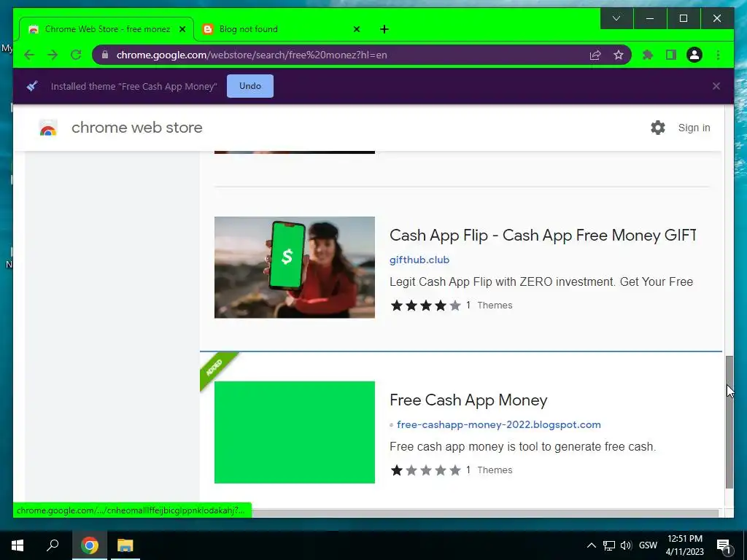Open the volume tray icon
Viewport: 747px width, 560px height.
point(626,545)
